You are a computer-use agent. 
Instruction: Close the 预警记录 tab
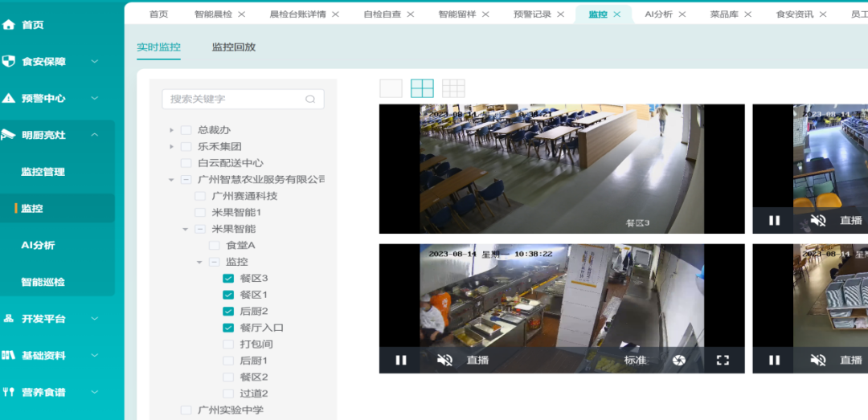[x=560, y=14]
